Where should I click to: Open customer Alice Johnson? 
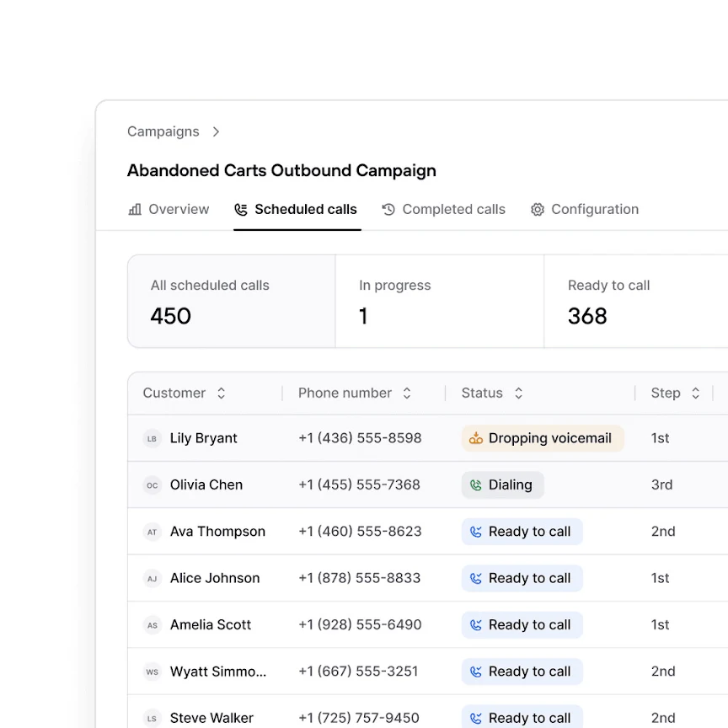(x=215, y=578)
